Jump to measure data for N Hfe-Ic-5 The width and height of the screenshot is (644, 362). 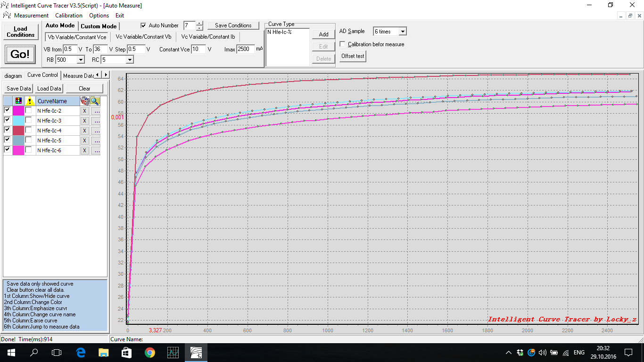(95, 140)
